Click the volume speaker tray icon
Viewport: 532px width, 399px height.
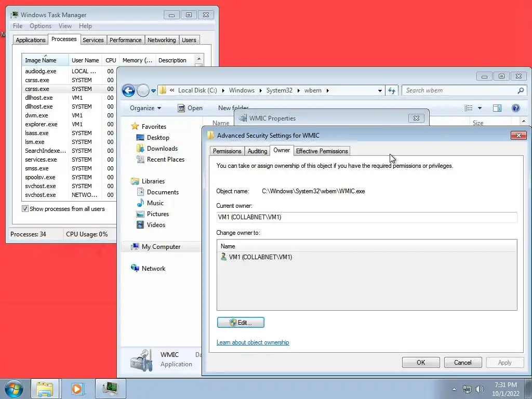pyautogui.click(x=479, y=389)
